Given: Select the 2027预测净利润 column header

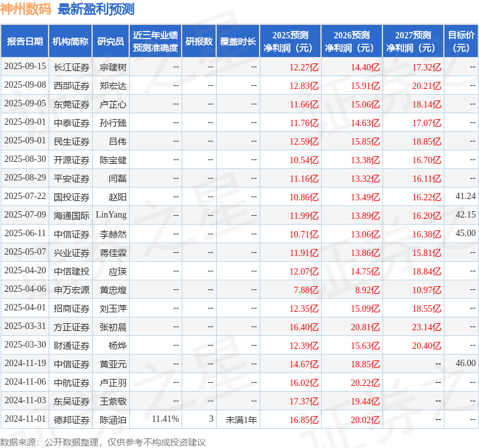Looking at the screenshot, I should pos(413,42).
